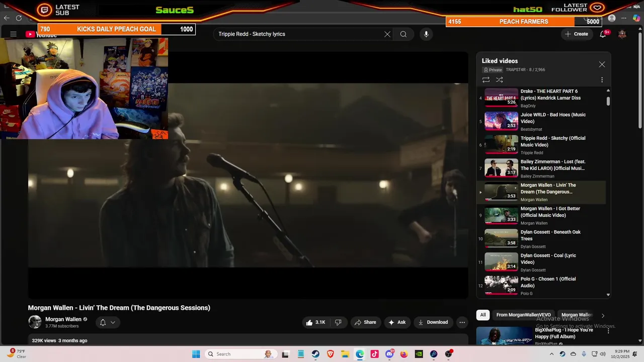Open the Windows Start menu
This screenshot has width=644, height=362.
tap(196, 354)
